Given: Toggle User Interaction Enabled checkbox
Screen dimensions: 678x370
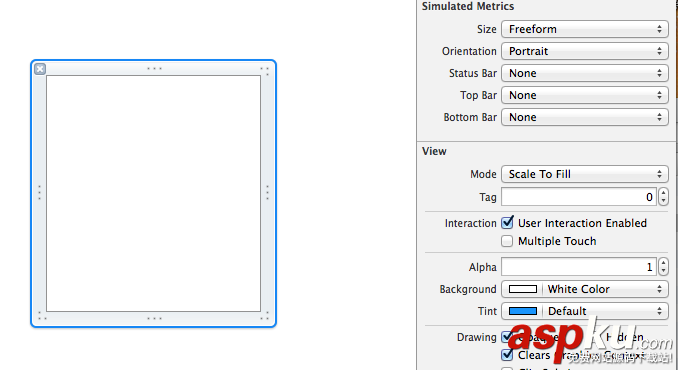Looking at the screenshot, I should [507, 223].
